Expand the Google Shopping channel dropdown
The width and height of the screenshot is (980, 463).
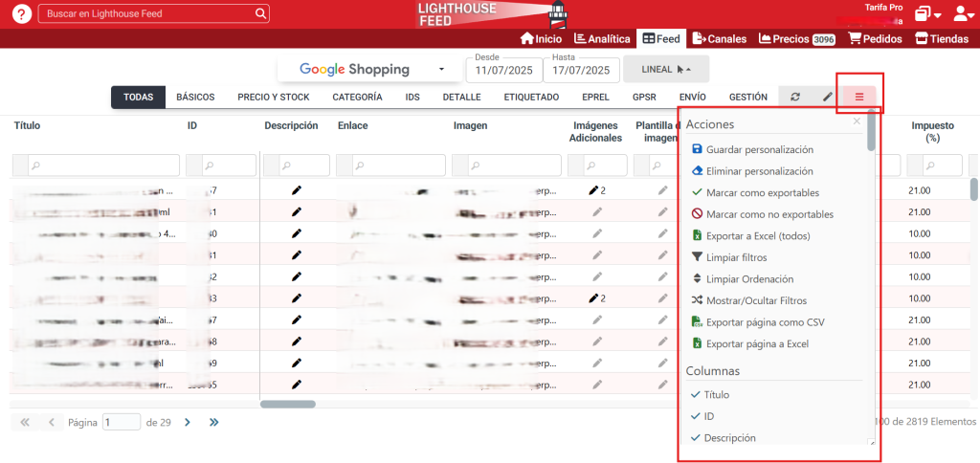pos(371,70)
